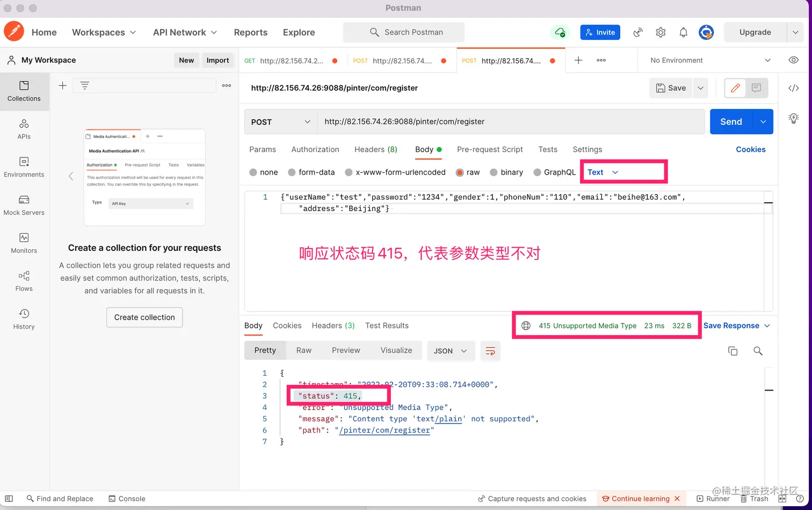This screenshot has height=510, width=812.
Task: Switch to the Test Results tab
Action: coord(387,326)
